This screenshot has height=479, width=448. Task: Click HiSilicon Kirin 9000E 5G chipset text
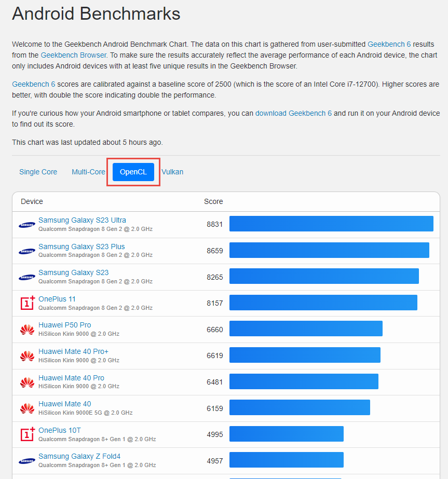(x=86, y=413)
